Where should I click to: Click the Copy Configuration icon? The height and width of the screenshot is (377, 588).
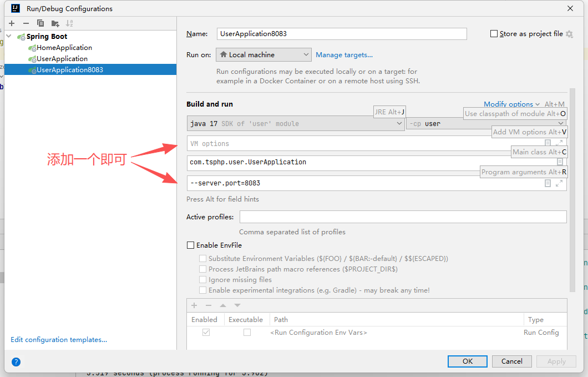coord(40,23)
